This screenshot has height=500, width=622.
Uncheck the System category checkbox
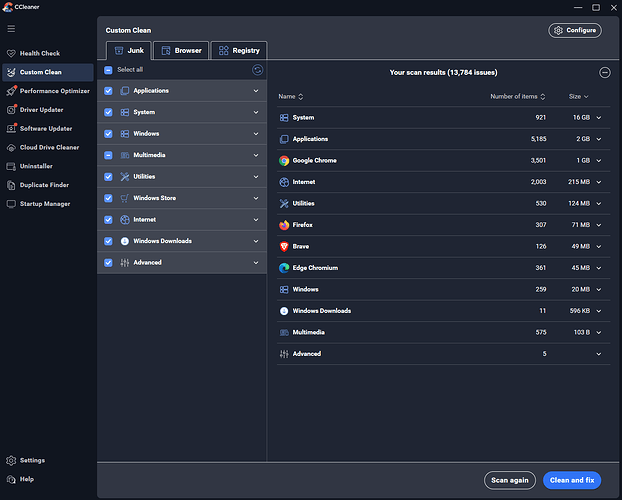(108, 112)
